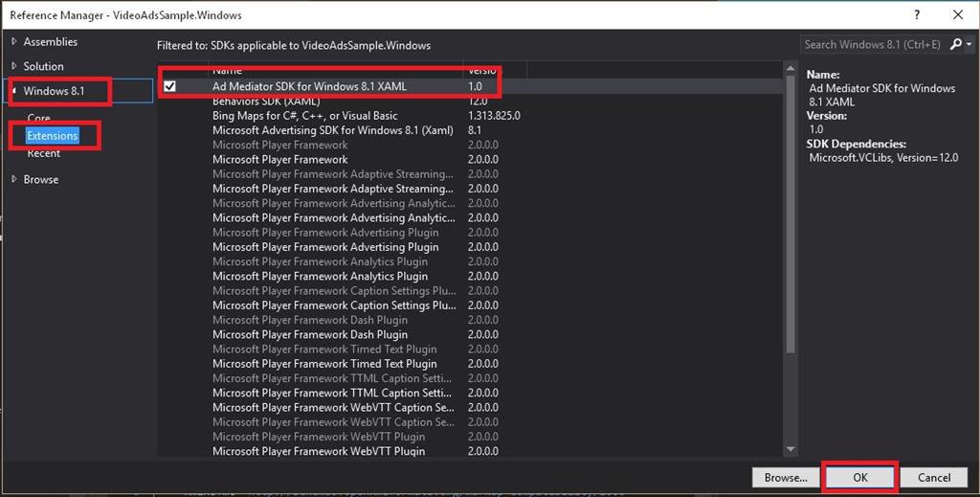Image resolution: width=980 pixels, height=497 pixels.
Task: Select the white Microsoft Player Framework Analytics Plugin row
Action: tap(469, 277)
